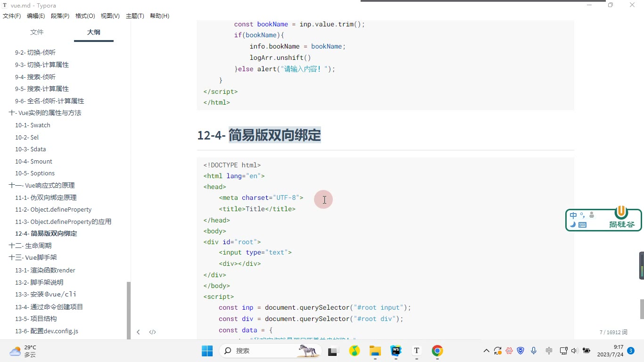The height and width of the screenshot is (362, 644).
Task: Click the taskbar search box 搜索
Action: (270, 351)
